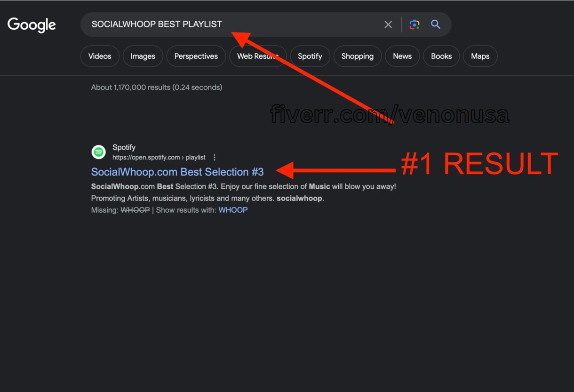Go to Maps results
This screenshot has width=574, height=392.
pyautogui.click(x=480, y=56)
